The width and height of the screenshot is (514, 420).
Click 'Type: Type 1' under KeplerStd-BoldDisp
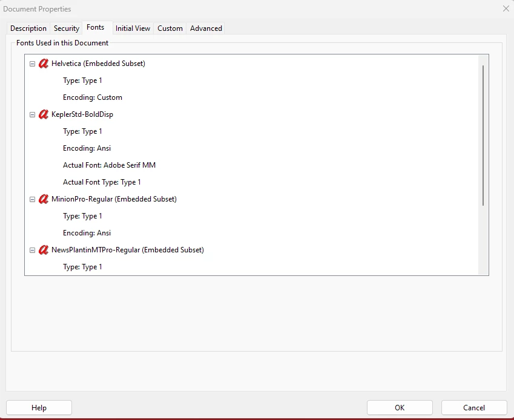(82, 131)
